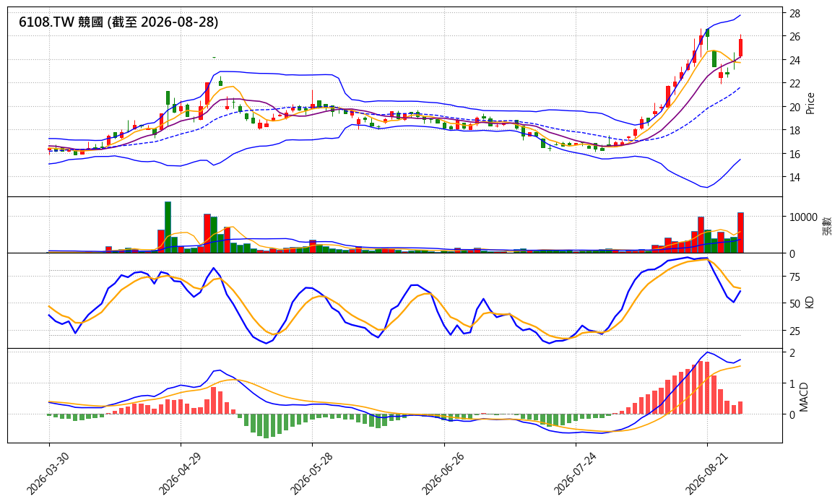The image size is (840, 504).
Task: Click the 2026-08-21 date label
Action: (705, 474)
